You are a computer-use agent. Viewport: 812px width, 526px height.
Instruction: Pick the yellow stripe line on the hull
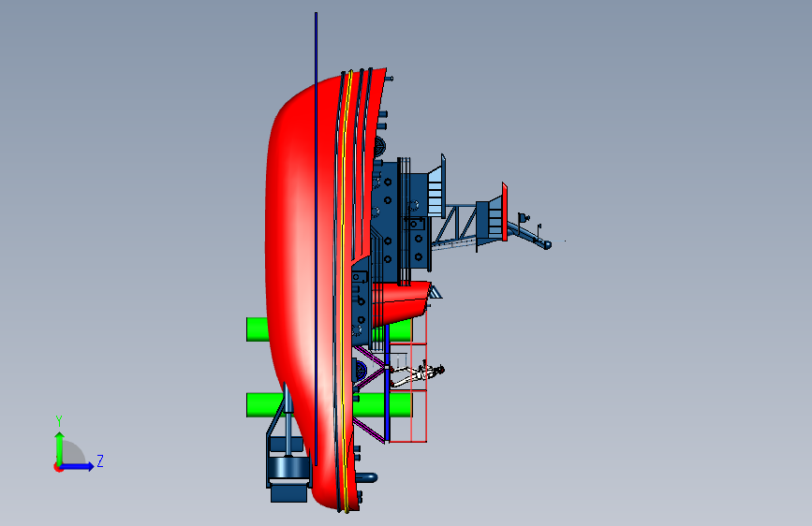(x=344, y=290)
